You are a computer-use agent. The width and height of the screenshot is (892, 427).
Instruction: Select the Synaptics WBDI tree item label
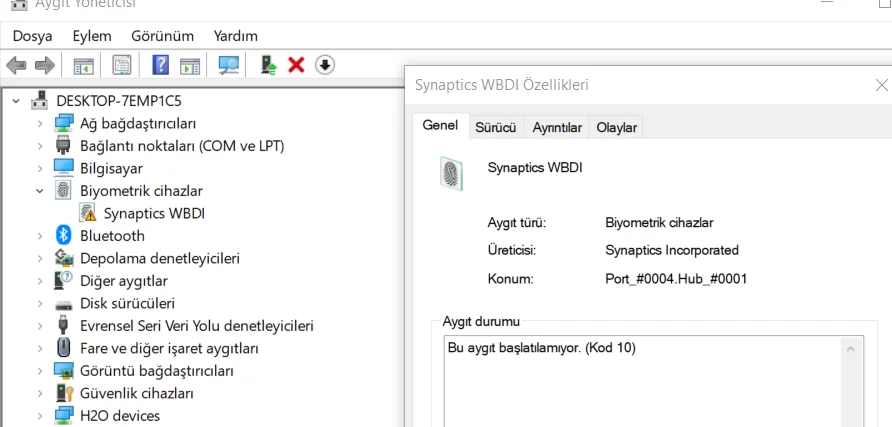(154, 214)
